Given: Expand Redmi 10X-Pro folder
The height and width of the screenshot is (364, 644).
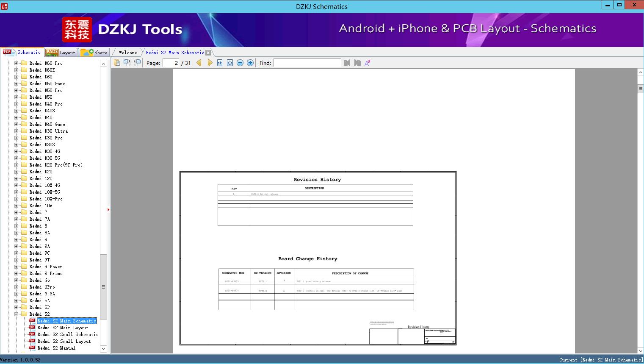Looking at the screenshot, I should (17, 199).
